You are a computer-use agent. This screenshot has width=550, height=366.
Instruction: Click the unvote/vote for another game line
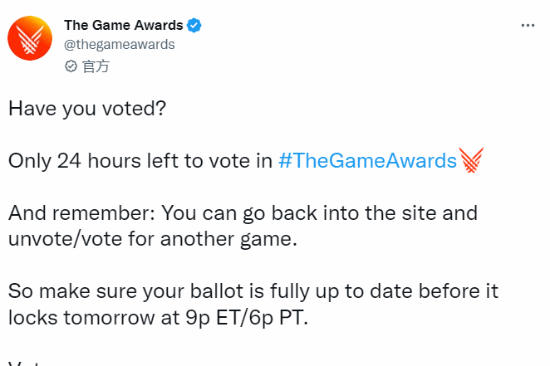coord(153,239)
